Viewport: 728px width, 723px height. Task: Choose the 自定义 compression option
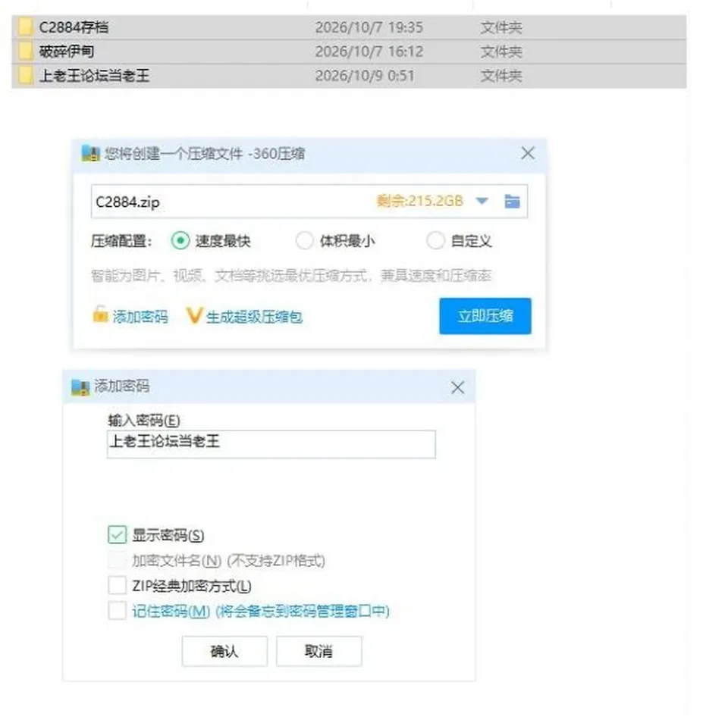tap(435, 240)
